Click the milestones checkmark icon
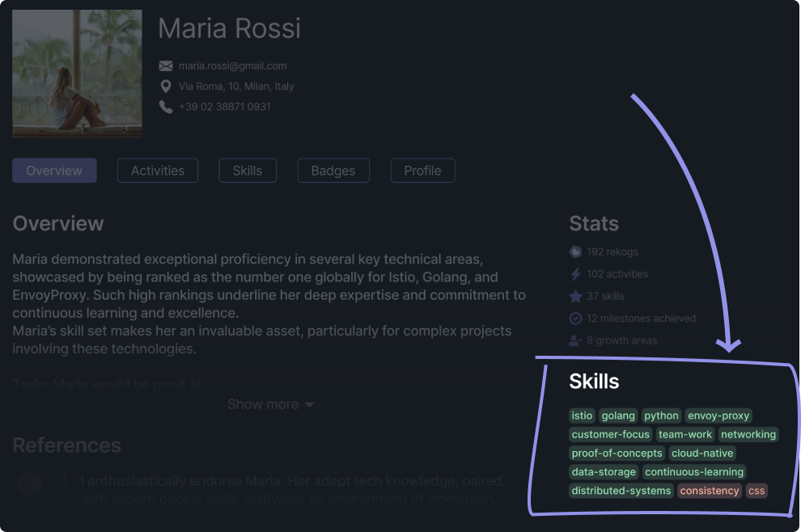The image size is (801, 532). 575,319
